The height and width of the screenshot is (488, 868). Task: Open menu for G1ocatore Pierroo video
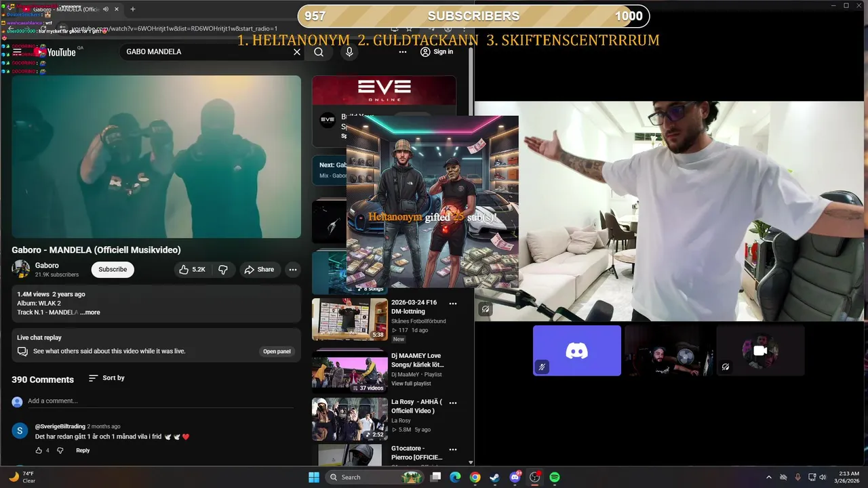coord(453,449)
